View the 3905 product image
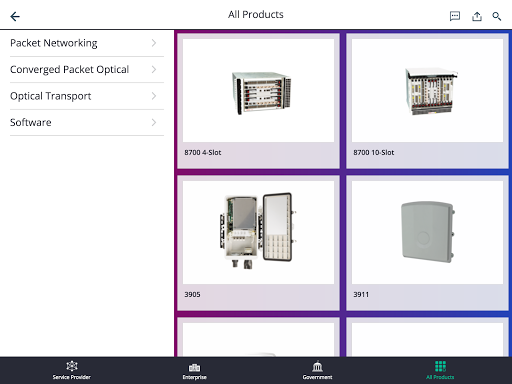This screenshot has width=512, height=384. [x=258, y=232]
